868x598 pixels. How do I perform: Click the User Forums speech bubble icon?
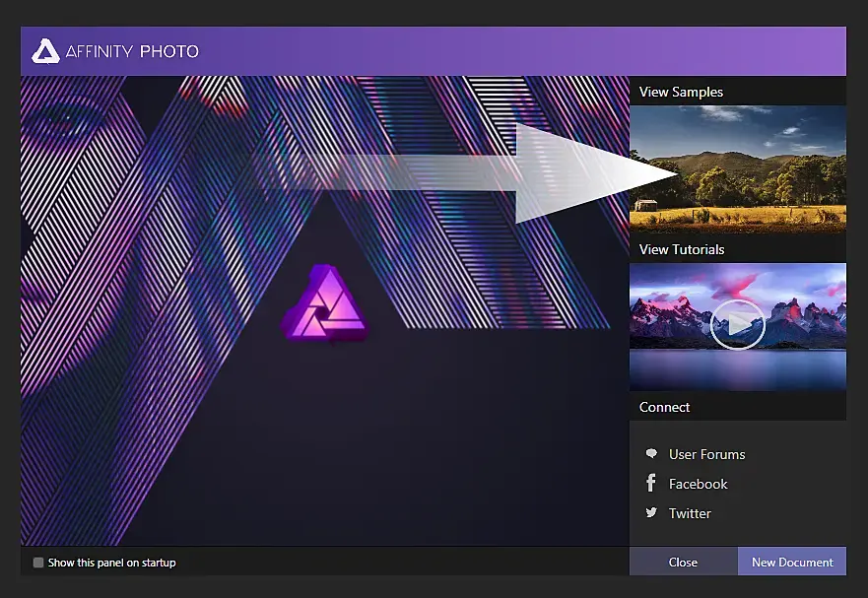click(x=651, y=454)
